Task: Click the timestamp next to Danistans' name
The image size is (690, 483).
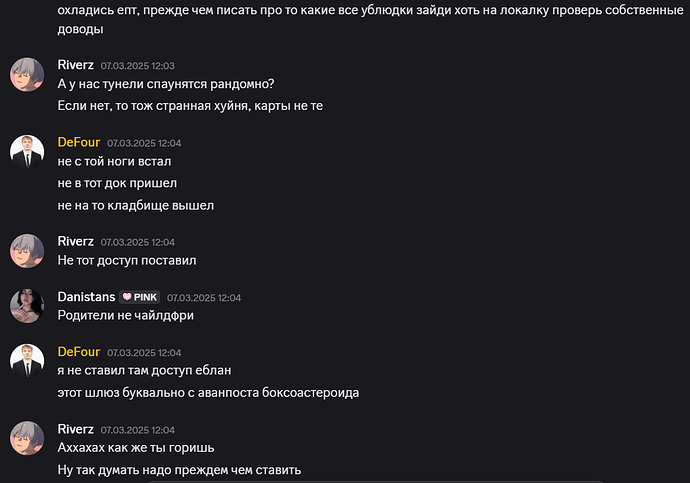Action: (x=204, y=298)
